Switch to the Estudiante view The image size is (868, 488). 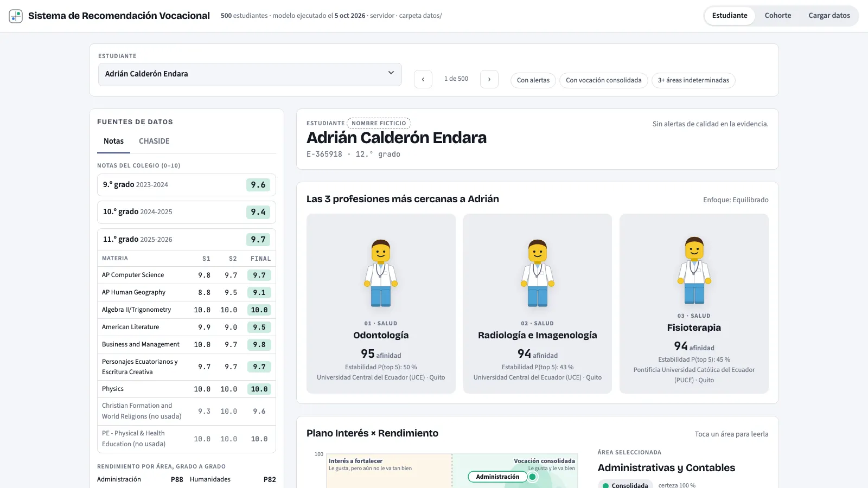730,16
